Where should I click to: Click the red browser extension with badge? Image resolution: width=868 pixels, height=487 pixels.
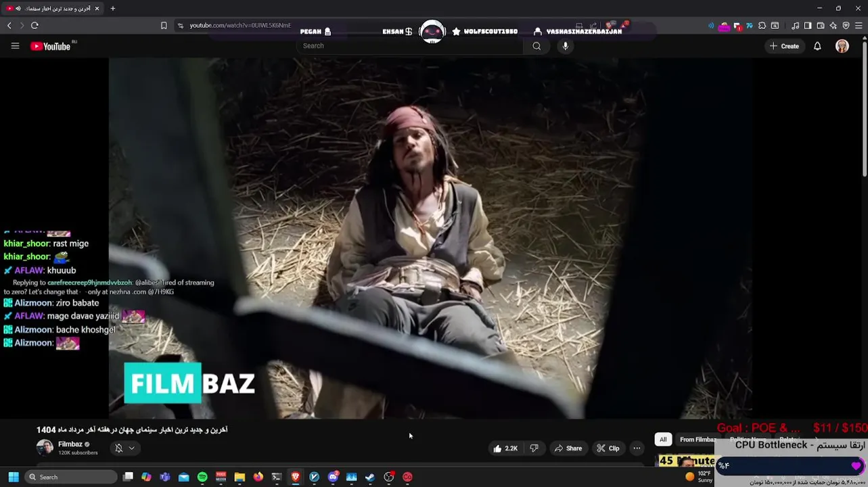click(738, 26)
